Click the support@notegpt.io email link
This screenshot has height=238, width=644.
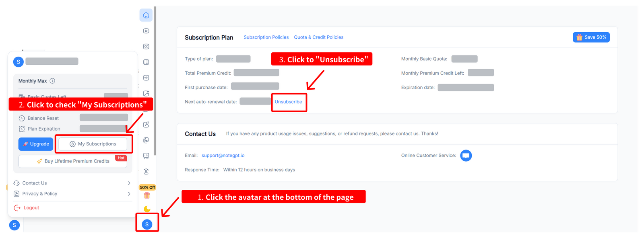pyautogui.click(x=223, y=156)
